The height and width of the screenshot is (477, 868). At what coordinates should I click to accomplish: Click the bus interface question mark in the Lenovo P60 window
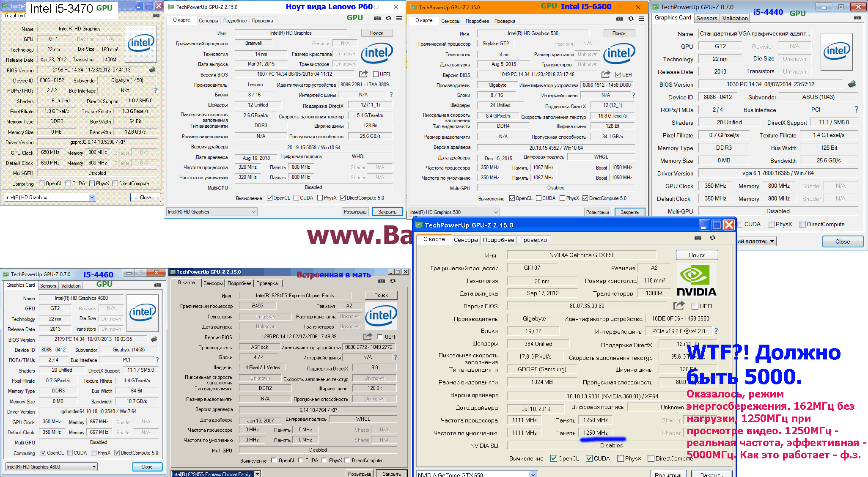[391, 95]
